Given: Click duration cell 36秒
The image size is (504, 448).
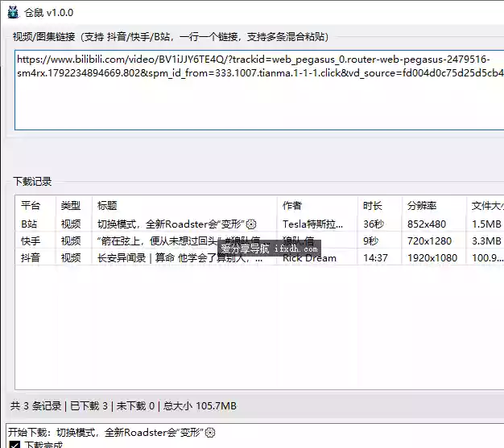Looking at the screenshot, I should [374, 224].
